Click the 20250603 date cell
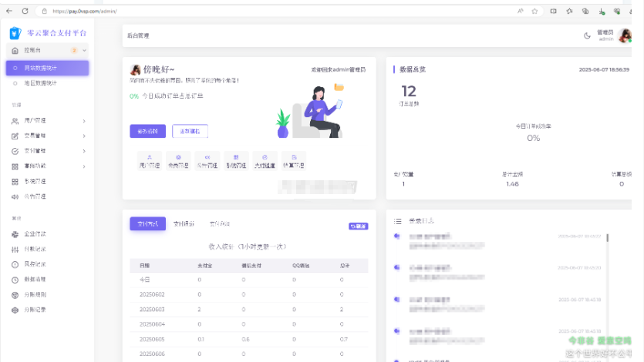The height and width of the screenshot is (362, 644). click(x=152, y=310)
